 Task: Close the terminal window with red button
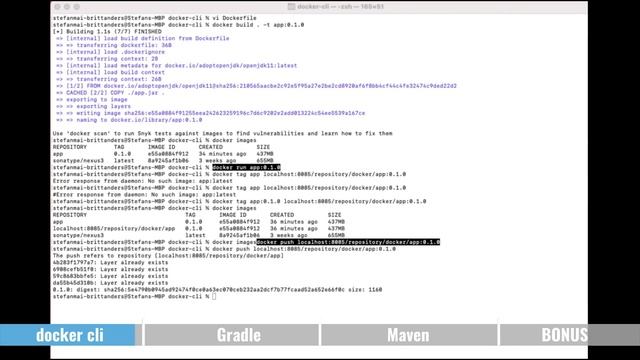click(57, 7)
